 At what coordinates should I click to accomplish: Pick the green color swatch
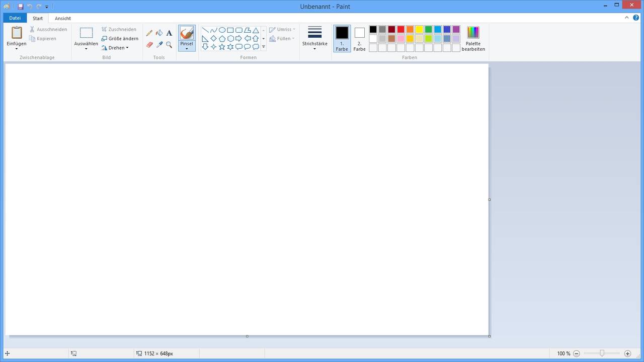[428, 30]
